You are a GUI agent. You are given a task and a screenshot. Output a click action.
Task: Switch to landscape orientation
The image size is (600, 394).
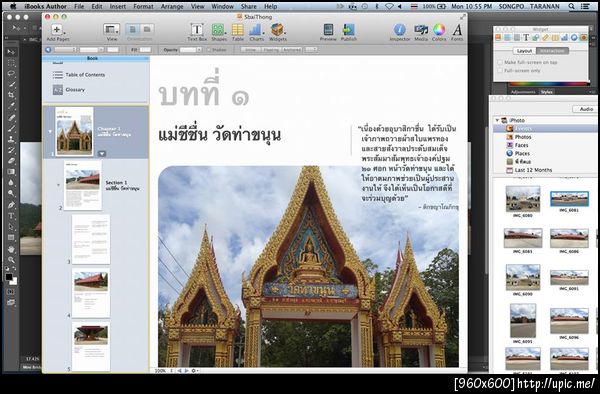pyautogui.click(x=147, y=29)
